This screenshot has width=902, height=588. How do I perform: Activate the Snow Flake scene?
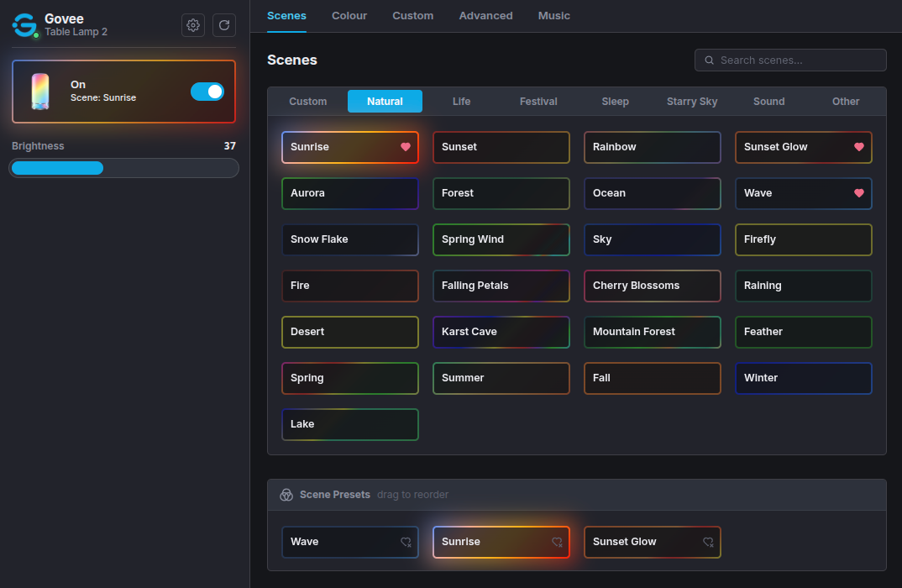point(349,239)
